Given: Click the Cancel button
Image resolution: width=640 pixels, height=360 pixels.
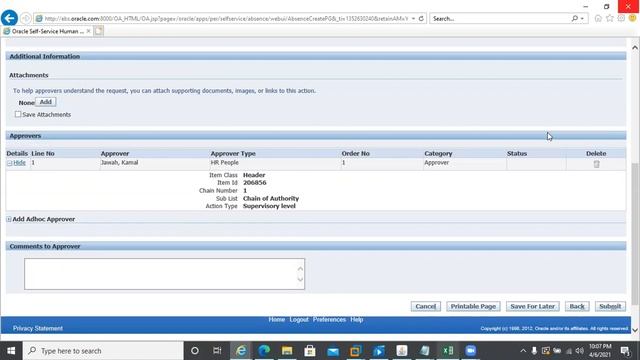Looking at the screenshot, I should (x=426, y=307).
